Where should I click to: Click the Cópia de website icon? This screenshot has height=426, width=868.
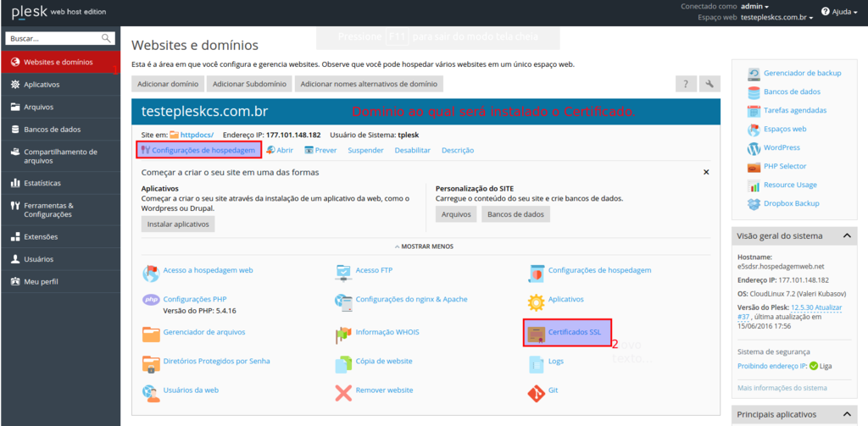pos(344,363)
